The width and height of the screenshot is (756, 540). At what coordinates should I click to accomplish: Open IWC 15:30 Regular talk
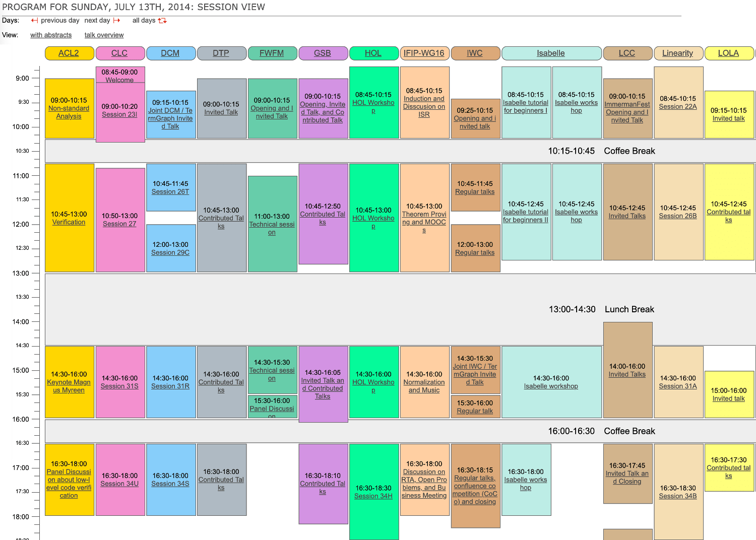[x=475, y=411]
